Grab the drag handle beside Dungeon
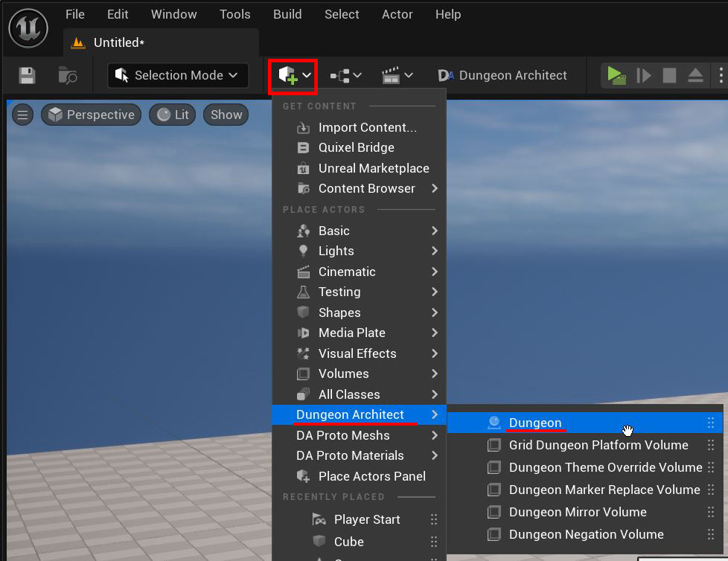This screenshot has width=728, height=561. pyautogui.click(x=711, y=423)
